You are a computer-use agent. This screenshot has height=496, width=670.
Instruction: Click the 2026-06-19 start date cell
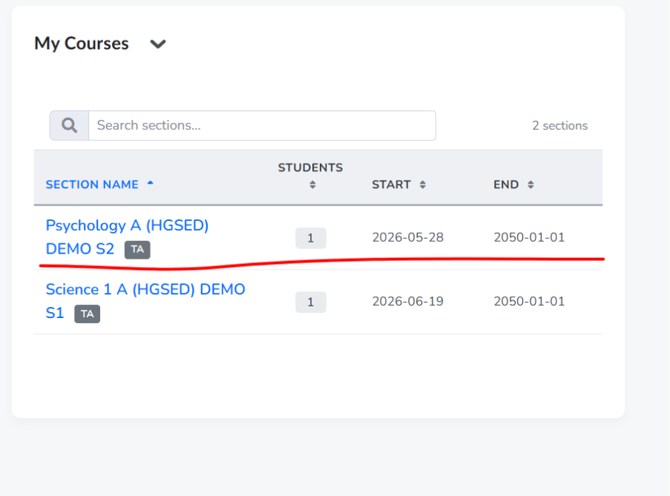click(x=408, y=302)
